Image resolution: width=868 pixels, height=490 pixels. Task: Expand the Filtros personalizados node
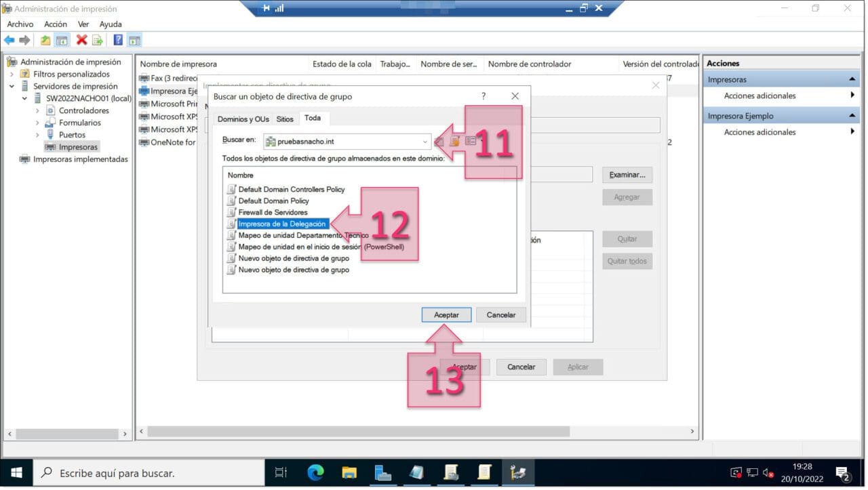tap(12, 74)
